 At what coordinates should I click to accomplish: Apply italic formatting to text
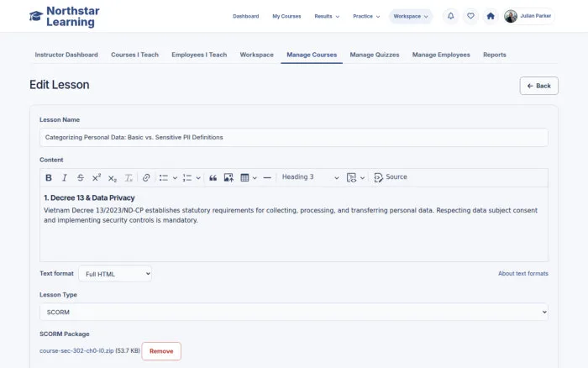pos(65,178)
